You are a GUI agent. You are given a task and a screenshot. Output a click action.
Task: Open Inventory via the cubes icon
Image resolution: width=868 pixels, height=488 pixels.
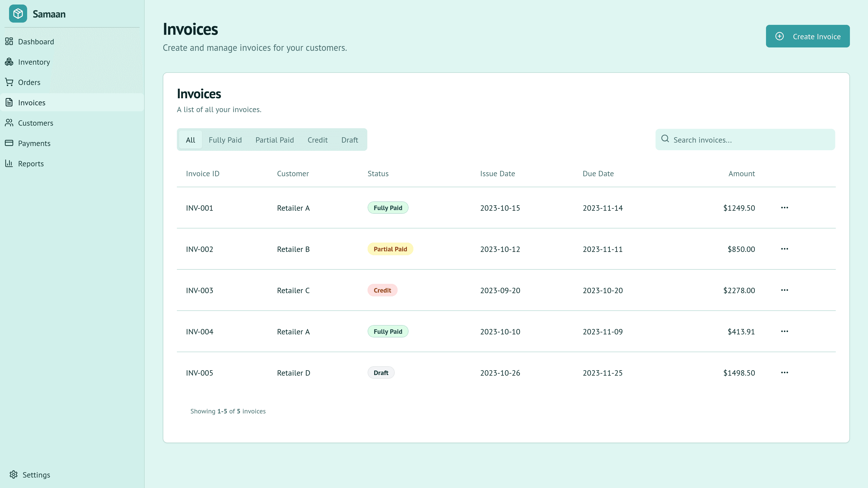(9, 62)
